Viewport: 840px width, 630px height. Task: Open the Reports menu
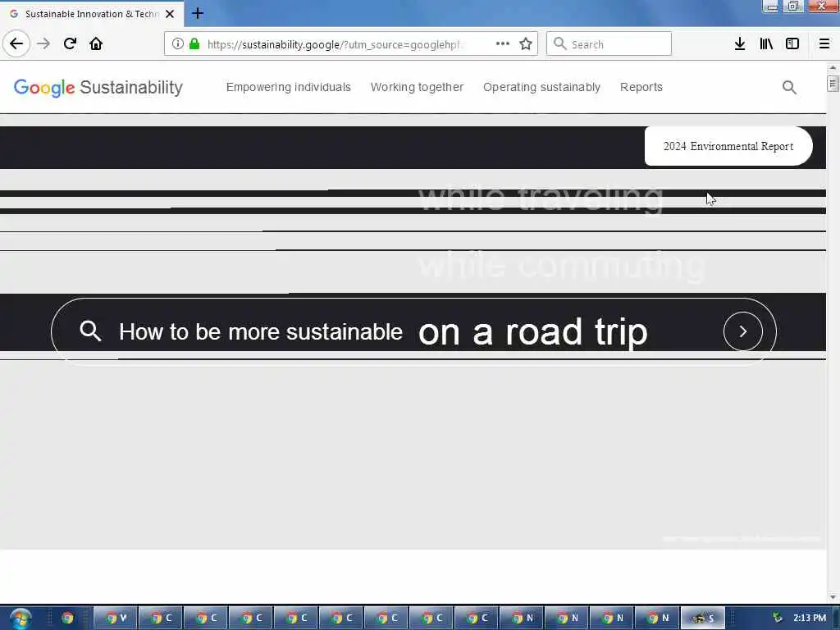641,87
